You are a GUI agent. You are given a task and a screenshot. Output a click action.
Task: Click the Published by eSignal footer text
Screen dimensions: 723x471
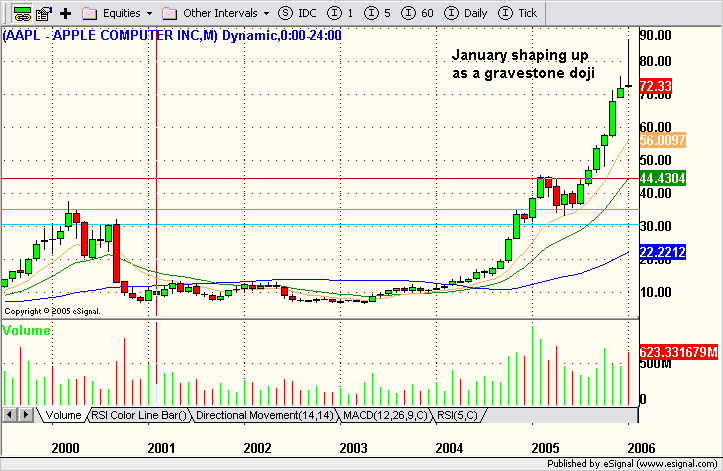[x=632, y=464]
